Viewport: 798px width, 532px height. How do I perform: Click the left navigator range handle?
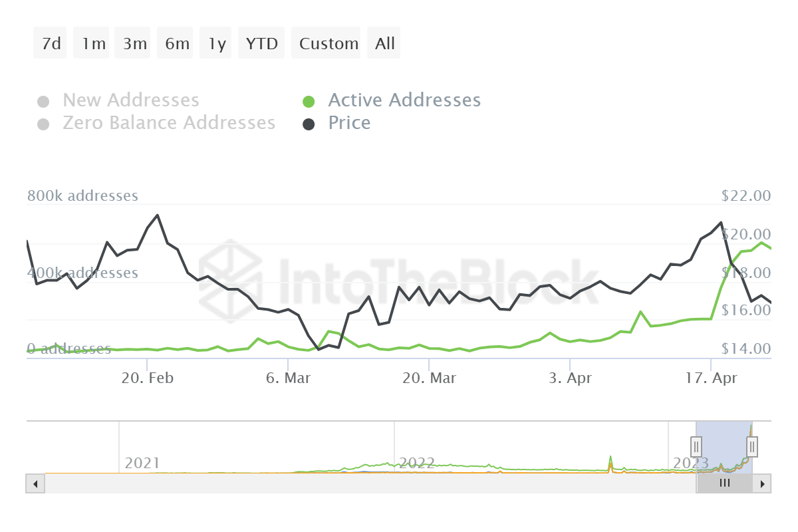(696, 446)
